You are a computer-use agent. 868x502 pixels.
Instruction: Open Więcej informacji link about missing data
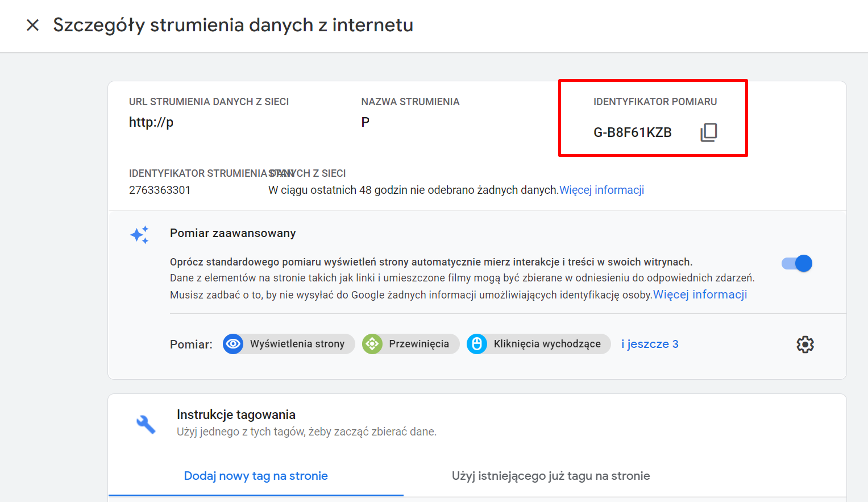pos(602,190)
